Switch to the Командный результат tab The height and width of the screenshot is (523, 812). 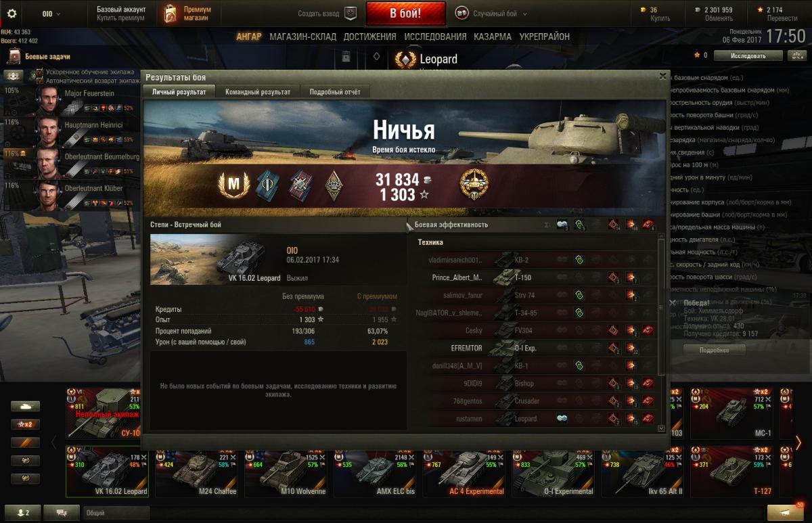258,92
